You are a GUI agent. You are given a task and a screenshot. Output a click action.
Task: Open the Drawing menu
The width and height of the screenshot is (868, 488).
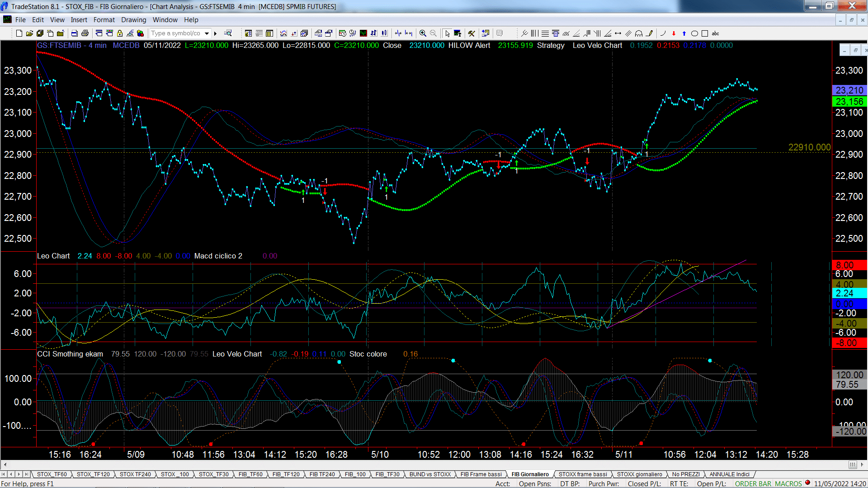(x=134, y=20)
